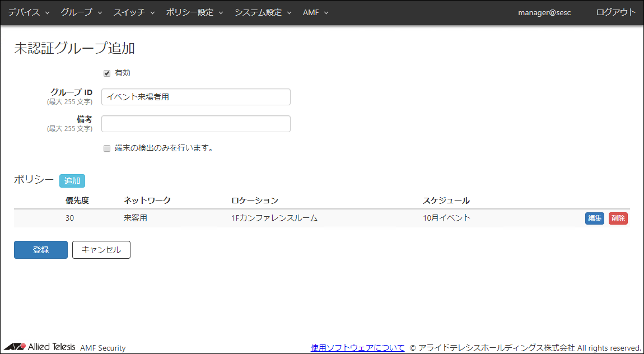The width and height of the screenshot is (644, 354).
Task: Click the 備考 input field
Action: pos(196,124)
